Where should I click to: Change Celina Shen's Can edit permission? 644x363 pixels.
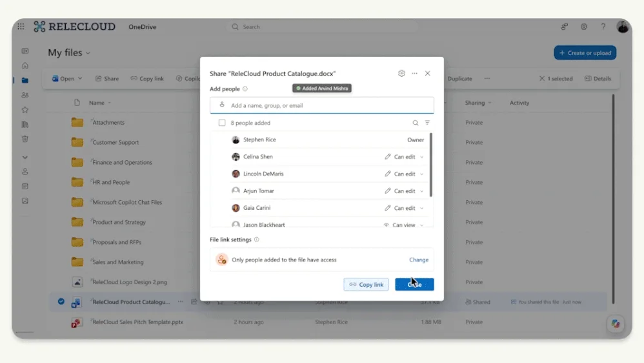[404, 156]
